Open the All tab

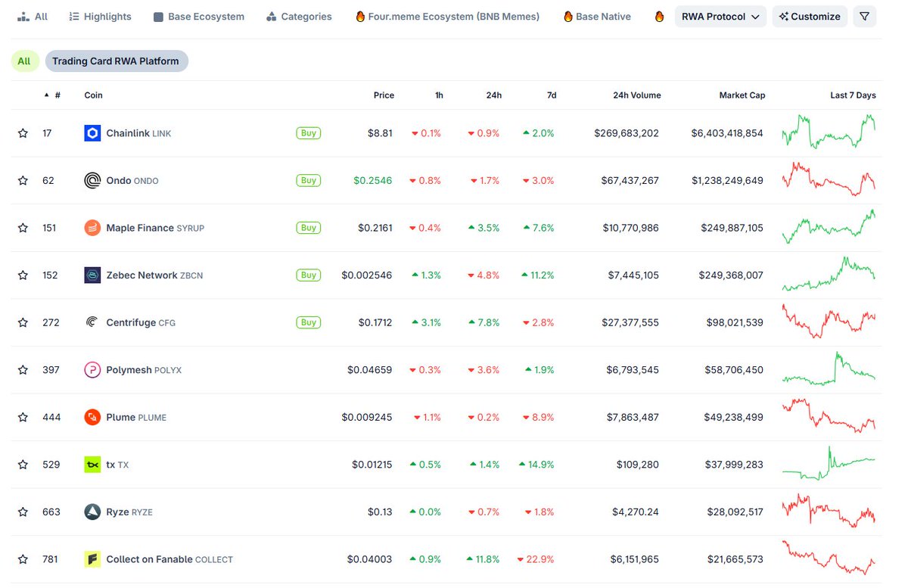(x=33, y=17)
